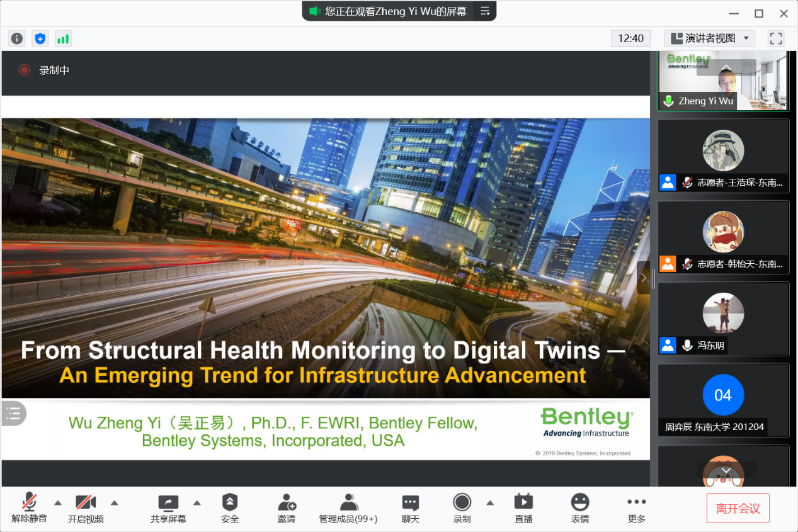Enter full screen mode
The height and width of the screenshot is (532, 798).
click(x=776, y=38)
